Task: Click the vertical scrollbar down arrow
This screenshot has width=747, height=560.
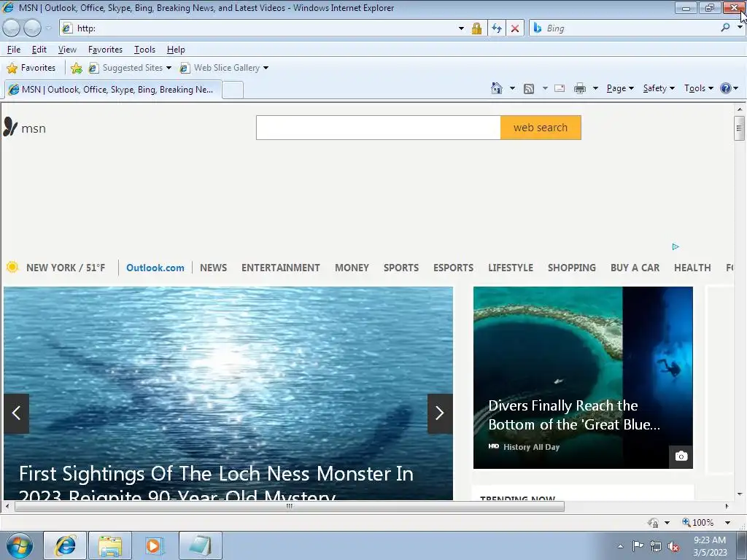Action: point(740,494)
